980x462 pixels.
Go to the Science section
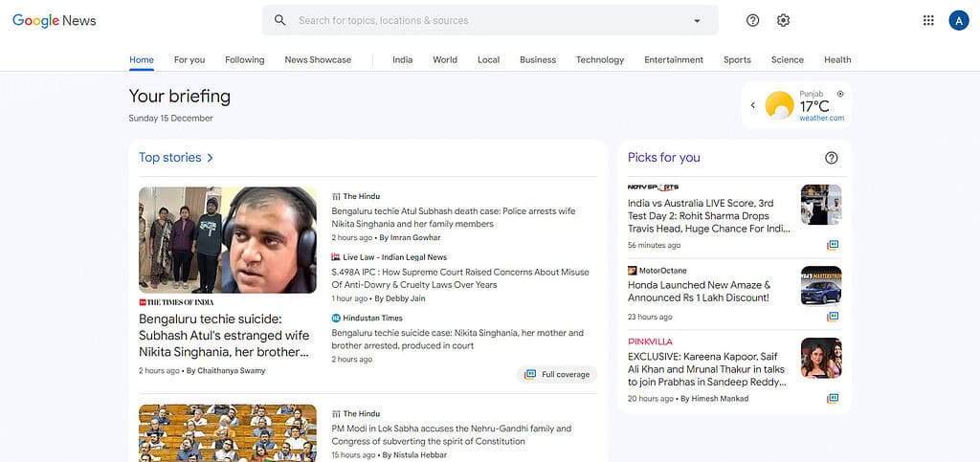[x=788, y=60]
